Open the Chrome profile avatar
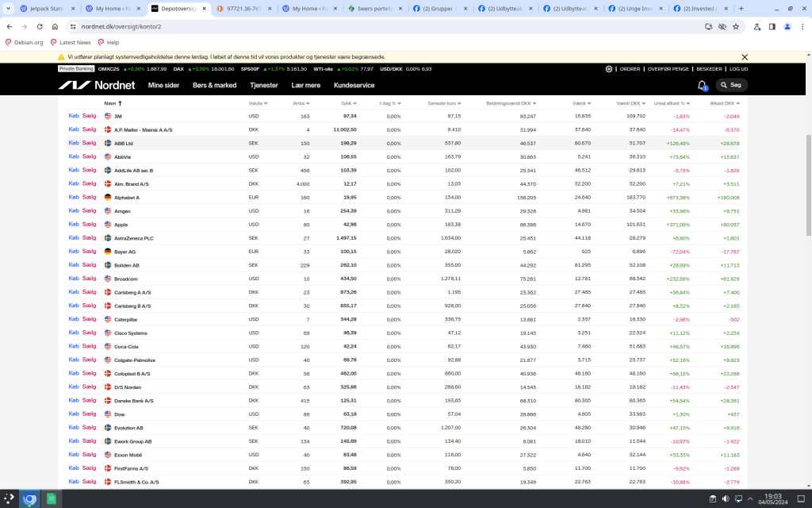This screenshot has width=812, height=508. pyautogui.click(x=787, y=26)
